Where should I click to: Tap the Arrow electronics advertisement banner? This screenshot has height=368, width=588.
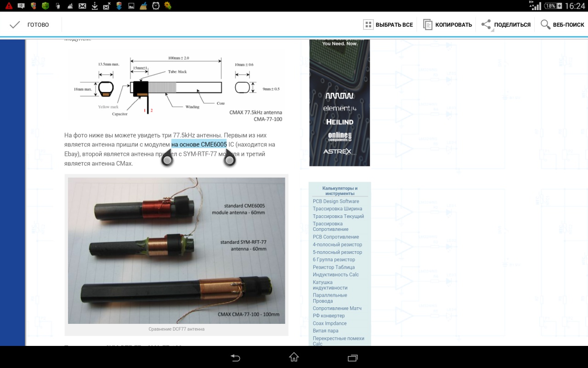click(339, 102)
